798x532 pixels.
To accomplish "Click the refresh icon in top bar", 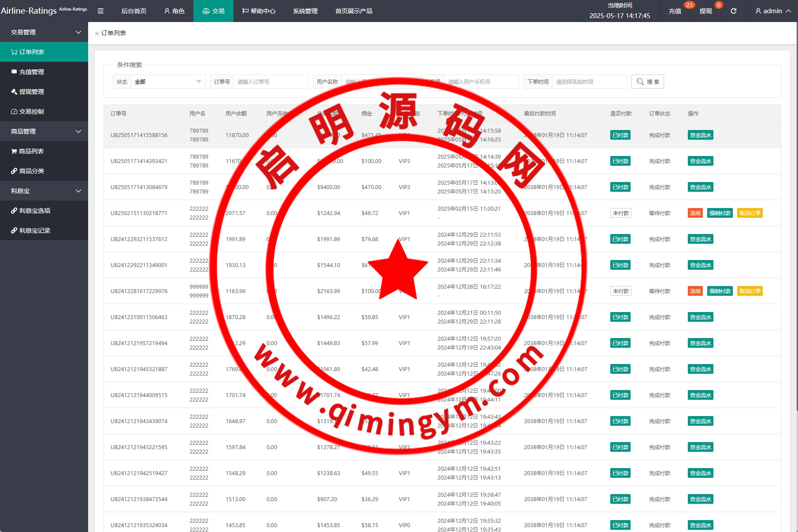I will (733, 11).
